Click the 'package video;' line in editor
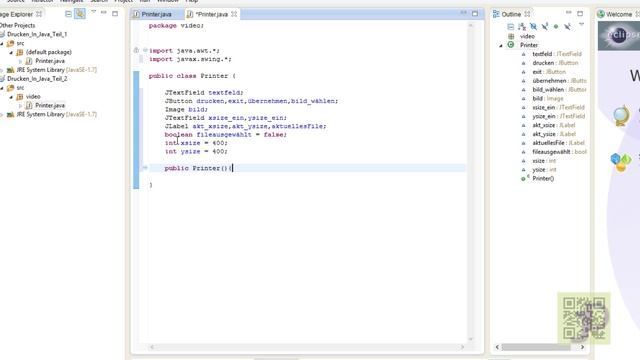The height and width of the screenshot is (360, 640). point(176,26)
